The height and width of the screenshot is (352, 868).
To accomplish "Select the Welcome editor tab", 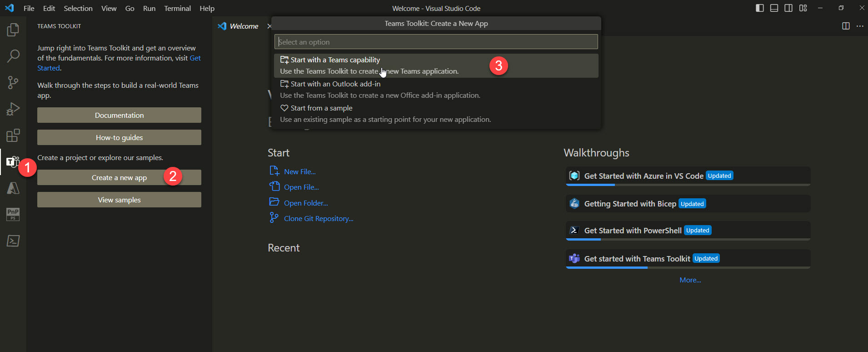I will [244, 26].
